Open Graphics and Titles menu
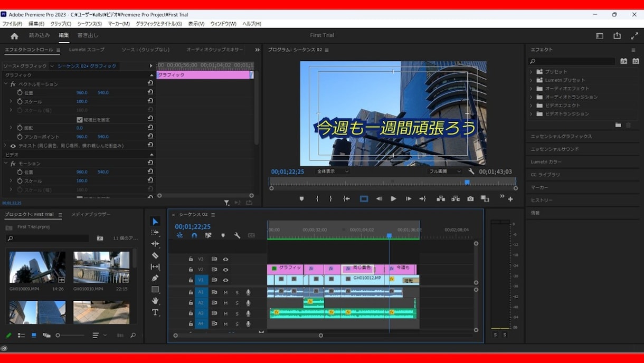This screenshot has height=363, width=644. [158, 24]
